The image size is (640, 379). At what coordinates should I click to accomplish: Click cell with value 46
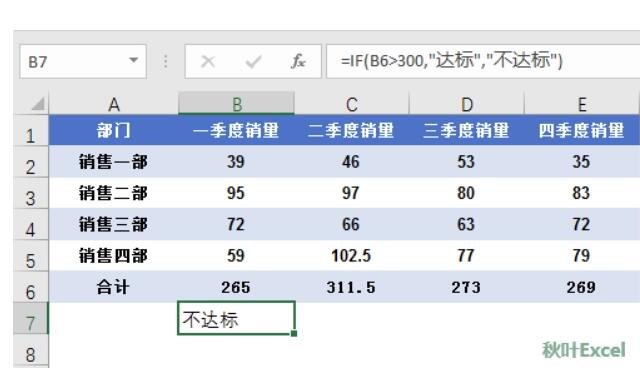point(351,162)
